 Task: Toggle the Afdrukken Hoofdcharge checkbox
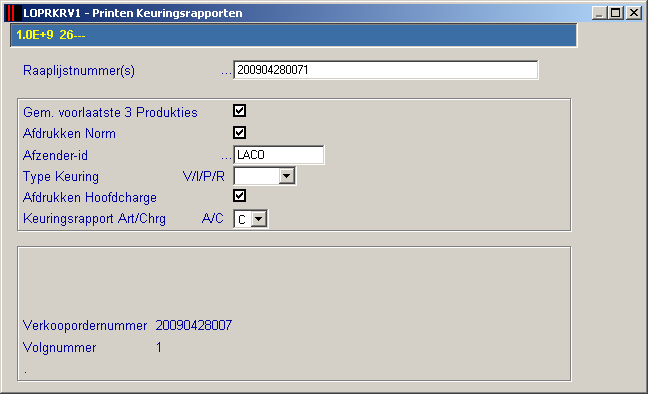[x=240, y=196]
